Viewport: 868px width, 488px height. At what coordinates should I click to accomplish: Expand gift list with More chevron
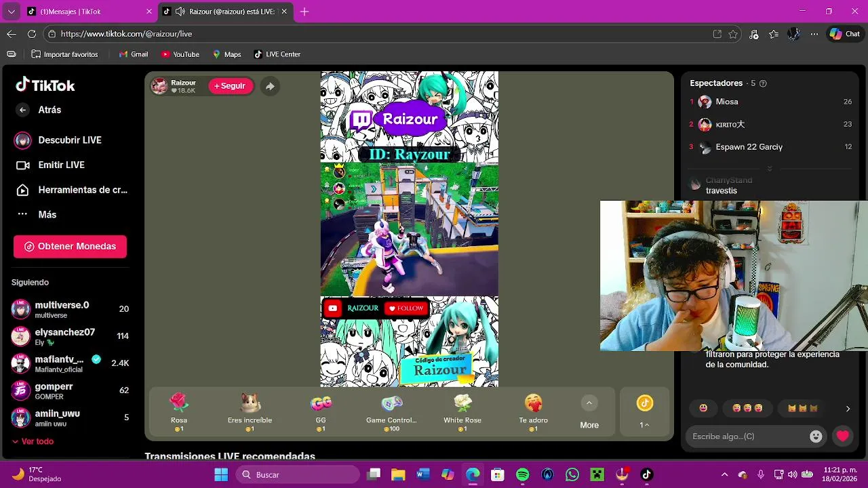point(589,403)
